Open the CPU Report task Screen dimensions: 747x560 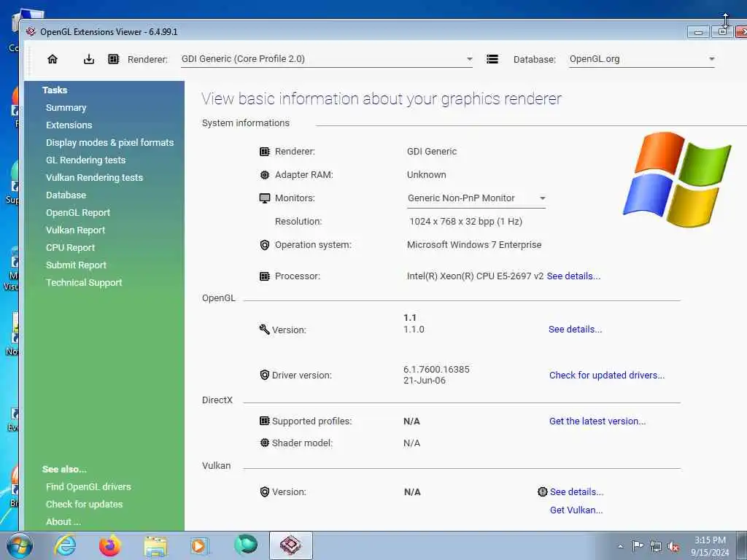point(71,248)
